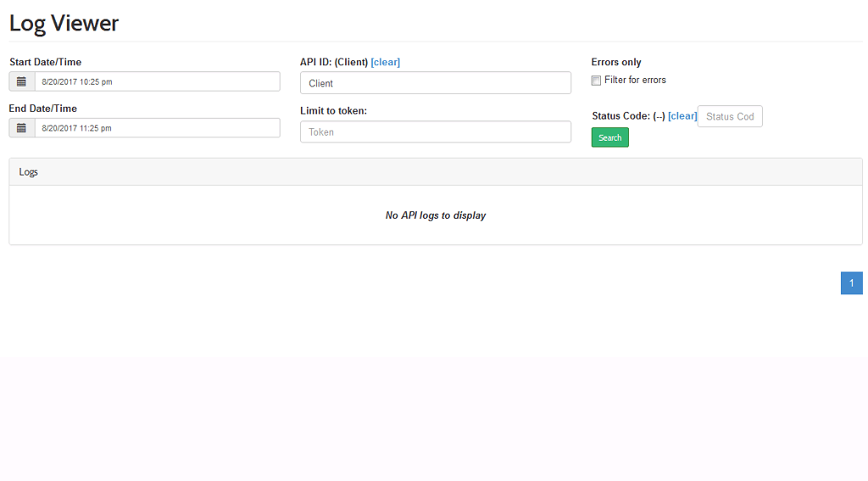
Task: Click the "Limit to token:" label
Action: click(x=333, y=110)
